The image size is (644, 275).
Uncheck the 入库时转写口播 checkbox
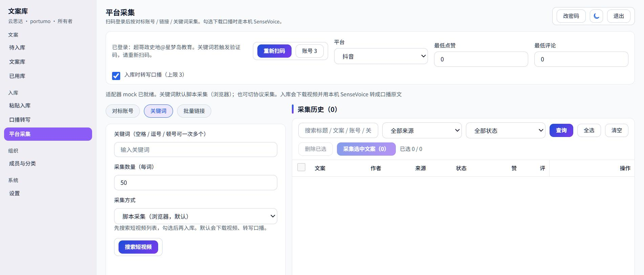click(116, 76)
